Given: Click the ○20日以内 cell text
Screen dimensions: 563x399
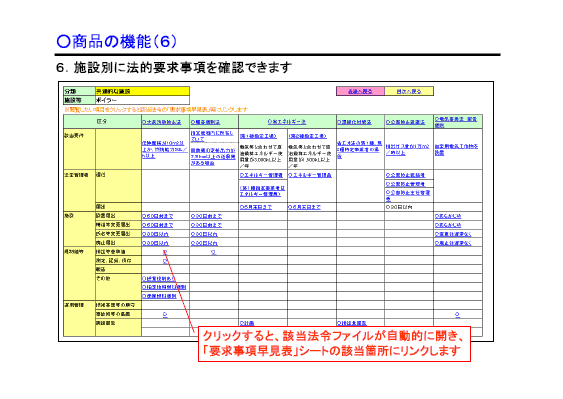Looking at the screenshot, I should pos(399,207).
